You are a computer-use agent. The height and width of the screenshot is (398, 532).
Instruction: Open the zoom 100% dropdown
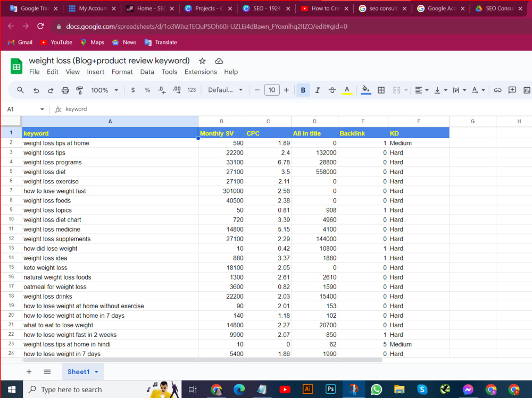(x=104, y=90)
